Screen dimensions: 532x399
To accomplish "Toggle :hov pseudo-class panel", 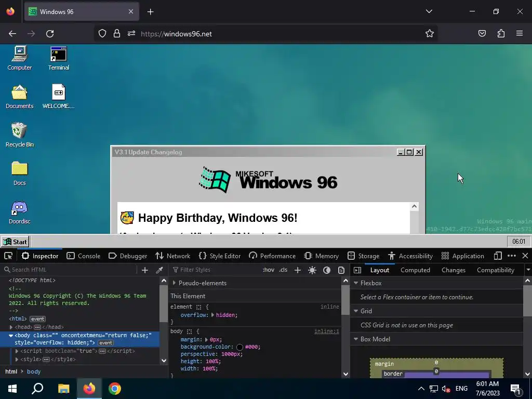I will (269, 270).
